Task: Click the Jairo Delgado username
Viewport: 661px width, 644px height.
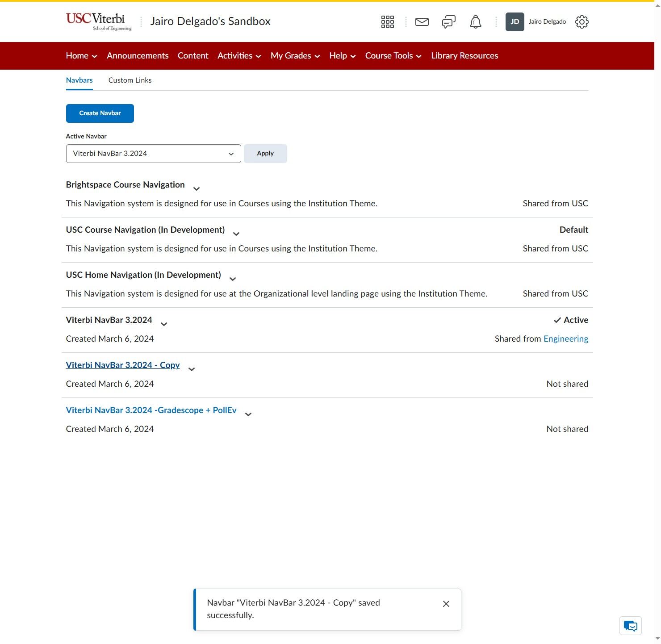Action: [547, 22]
